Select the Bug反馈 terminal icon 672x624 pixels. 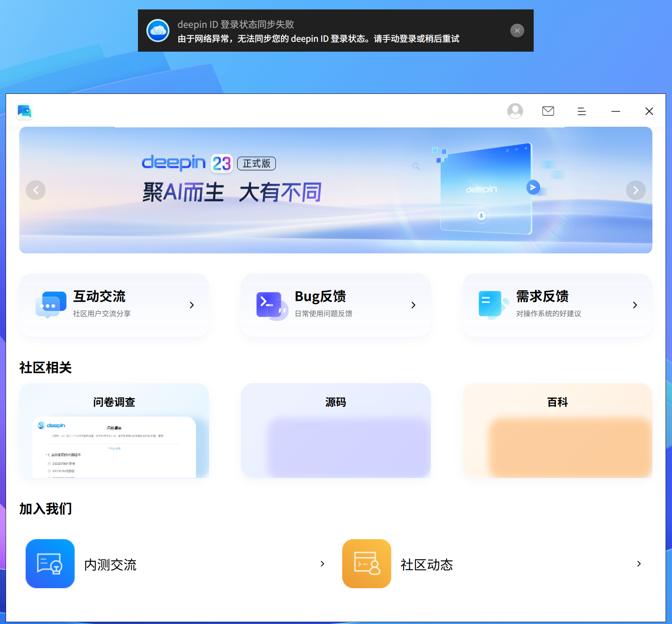(269, 305)
